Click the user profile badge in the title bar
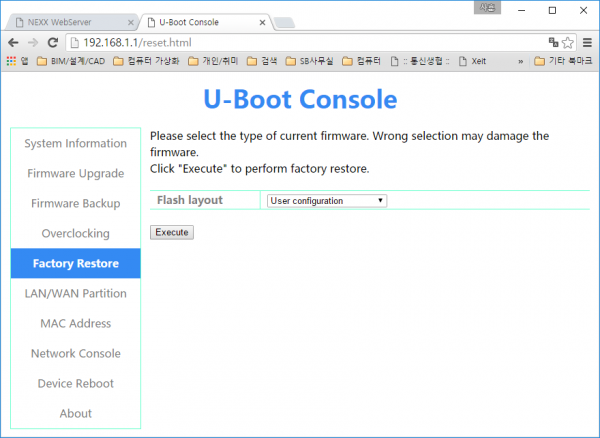 [487, 7]
